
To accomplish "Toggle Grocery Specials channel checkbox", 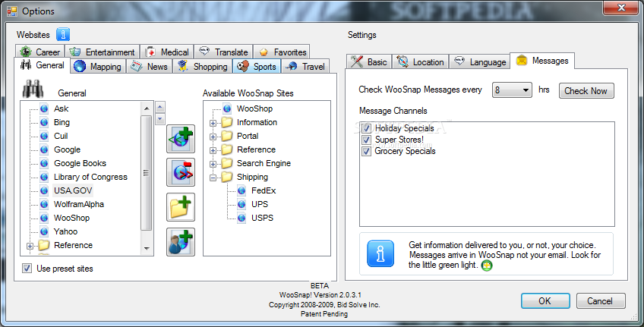I will (366, 152).
